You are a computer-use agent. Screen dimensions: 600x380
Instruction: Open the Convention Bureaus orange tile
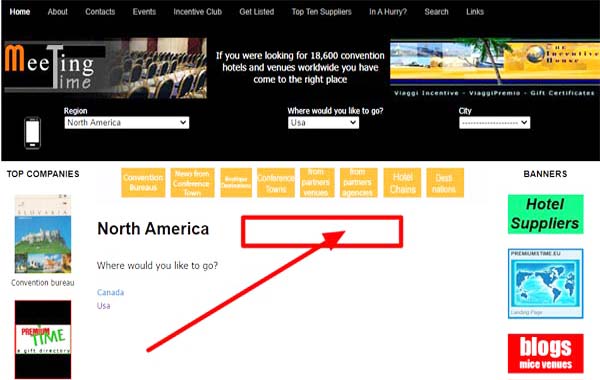coord(143,183)
